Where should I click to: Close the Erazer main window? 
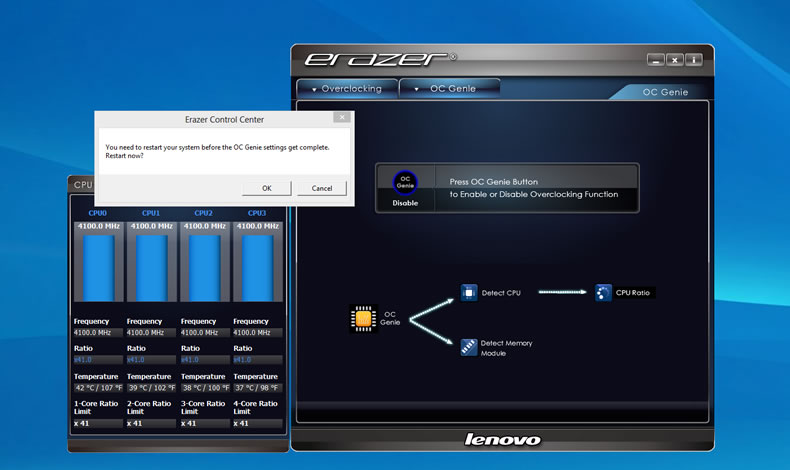pyautogui.click(x=675, y=60)
